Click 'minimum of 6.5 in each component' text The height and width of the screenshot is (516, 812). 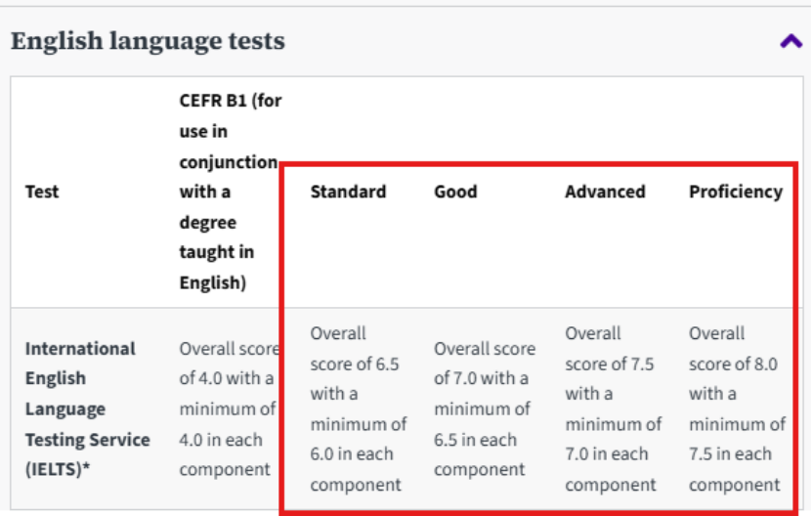pyautogui.click(x=483, y=439)
